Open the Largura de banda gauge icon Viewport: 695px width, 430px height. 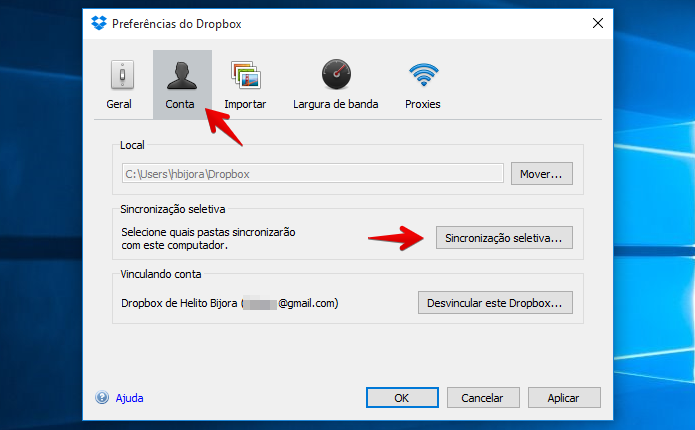(336, 74)
